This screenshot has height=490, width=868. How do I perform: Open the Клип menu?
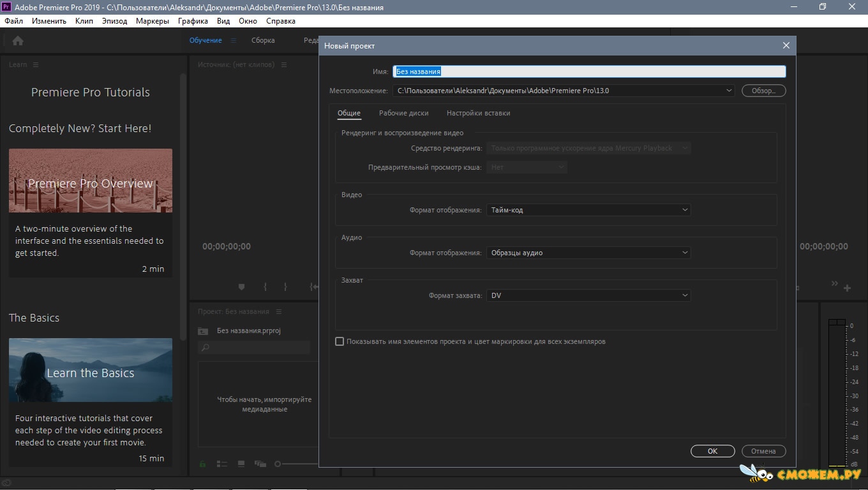click(x=84, y=21)
